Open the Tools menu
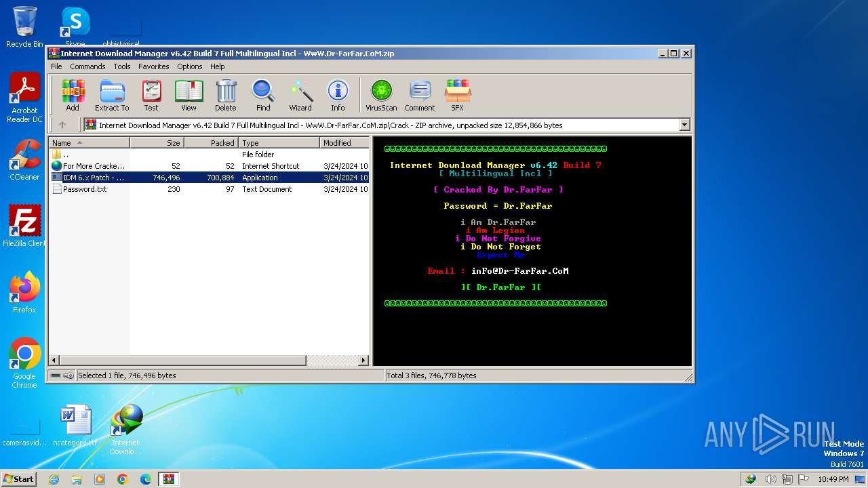Image resolution: width=868 pixels, height=488 pixels. [122, 66]
